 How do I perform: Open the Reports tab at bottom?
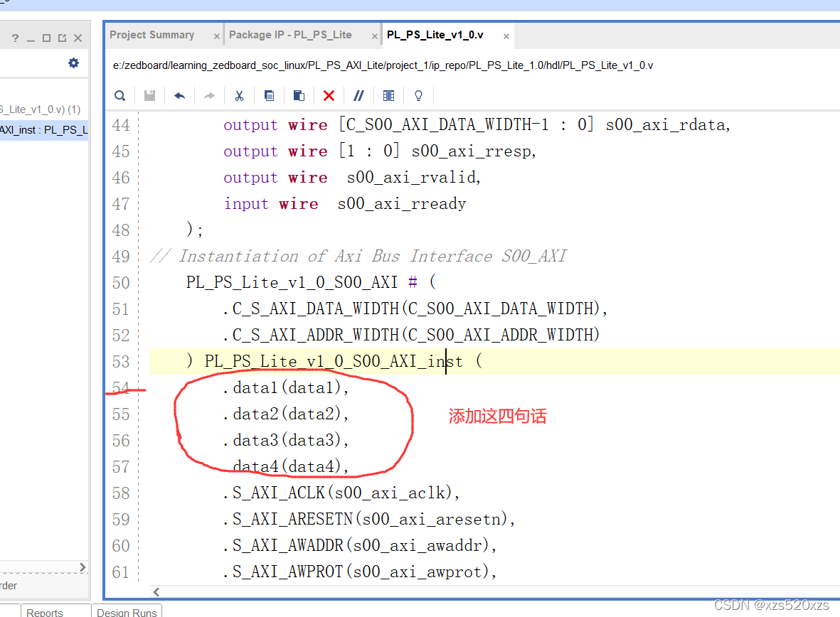coord(45,611)
